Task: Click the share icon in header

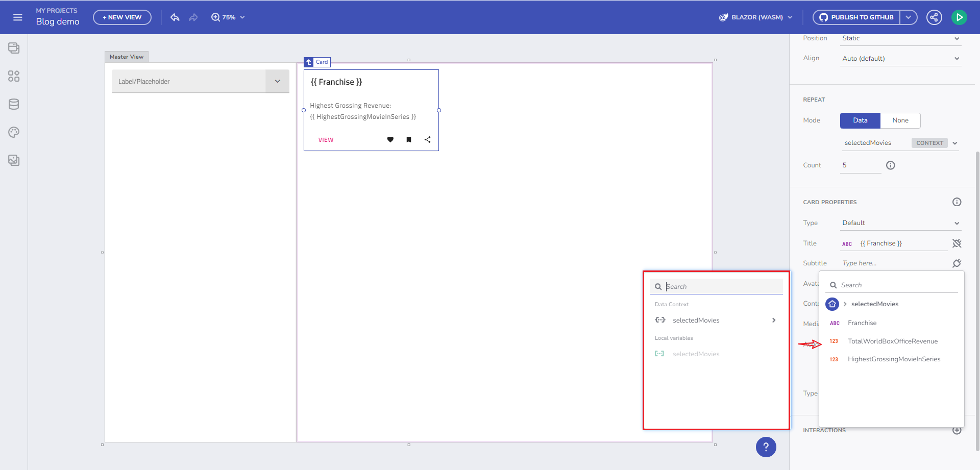Action: [x=934, y=17]
